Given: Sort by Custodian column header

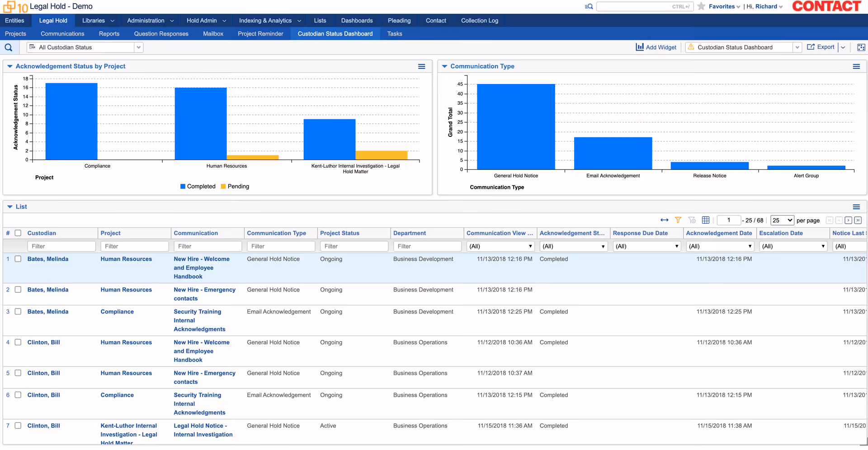Looking at the screenshot, I should coord(42,233).
